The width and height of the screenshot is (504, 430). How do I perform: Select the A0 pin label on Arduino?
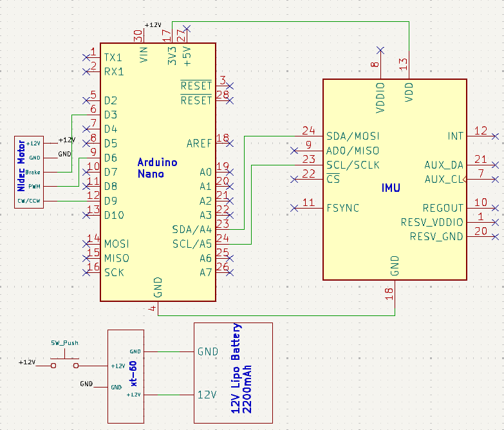tap(205, 173)
